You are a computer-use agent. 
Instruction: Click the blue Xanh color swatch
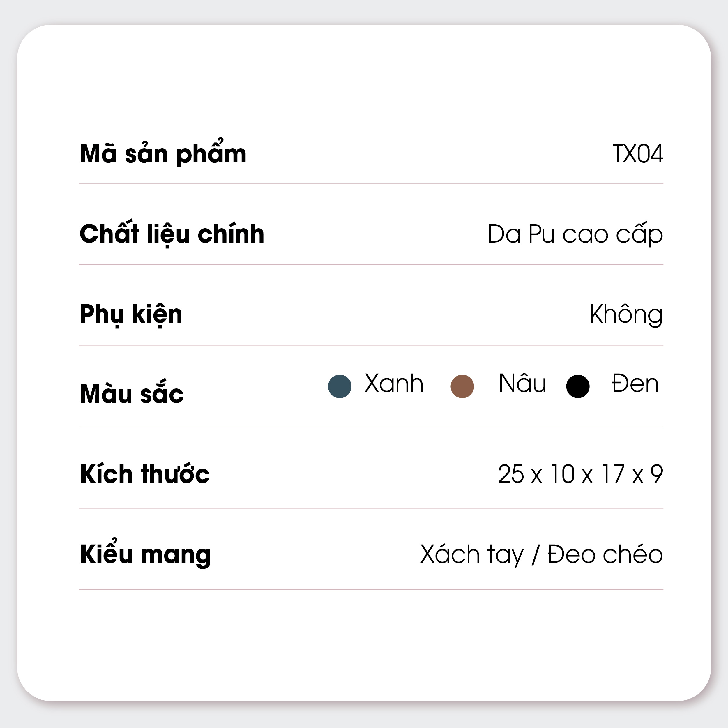[340, 386]
